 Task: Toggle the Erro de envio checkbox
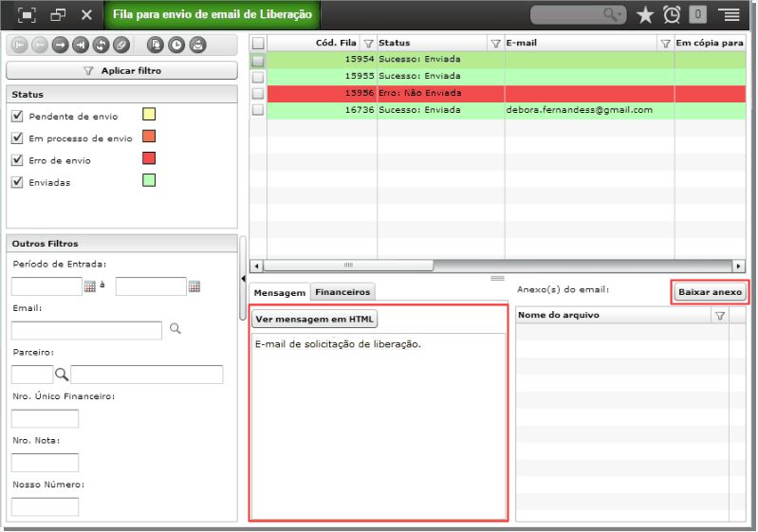tap(17, 160)
